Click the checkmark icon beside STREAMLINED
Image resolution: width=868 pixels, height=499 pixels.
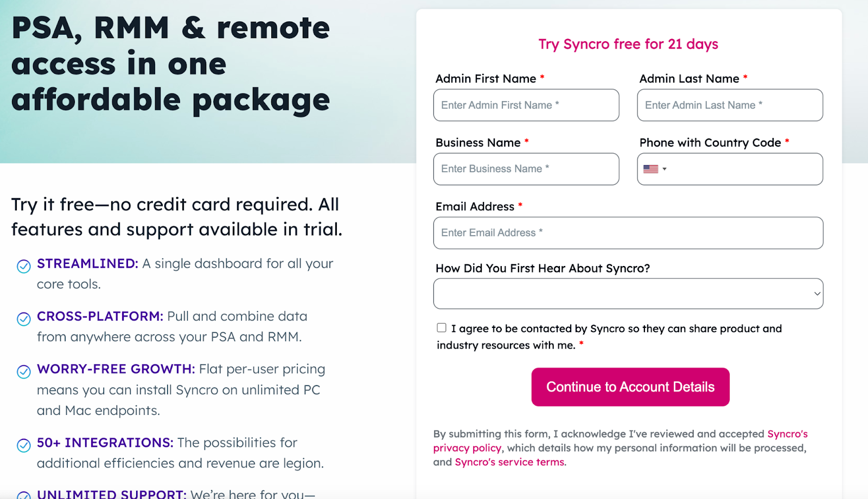click(23, 266)
